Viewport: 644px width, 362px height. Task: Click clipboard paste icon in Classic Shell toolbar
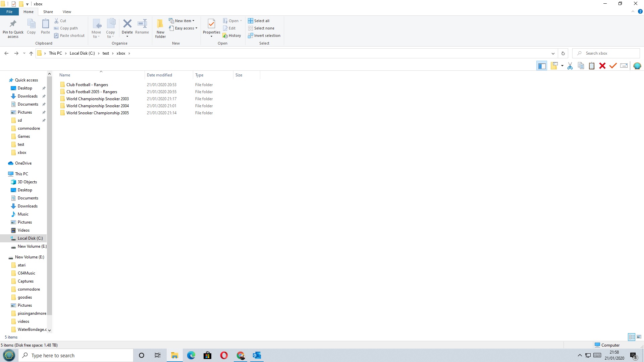[x=592, y=66]
